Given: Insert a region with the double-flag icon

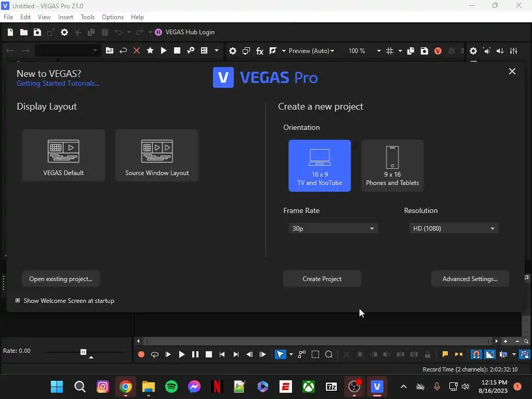Looking at the screenshot, I should (x=459, y=354).
